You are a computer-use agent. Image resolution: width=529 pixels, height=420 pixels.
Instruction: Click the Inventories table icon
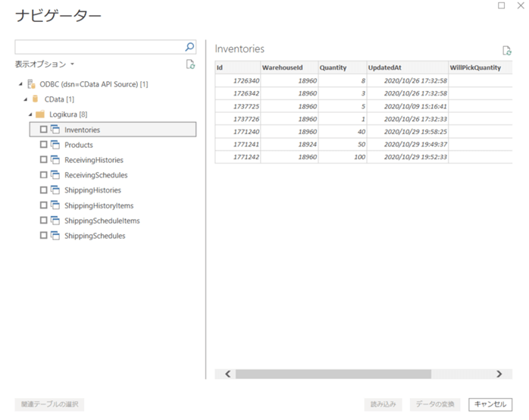pyautogui.click(x=55, y=129)
